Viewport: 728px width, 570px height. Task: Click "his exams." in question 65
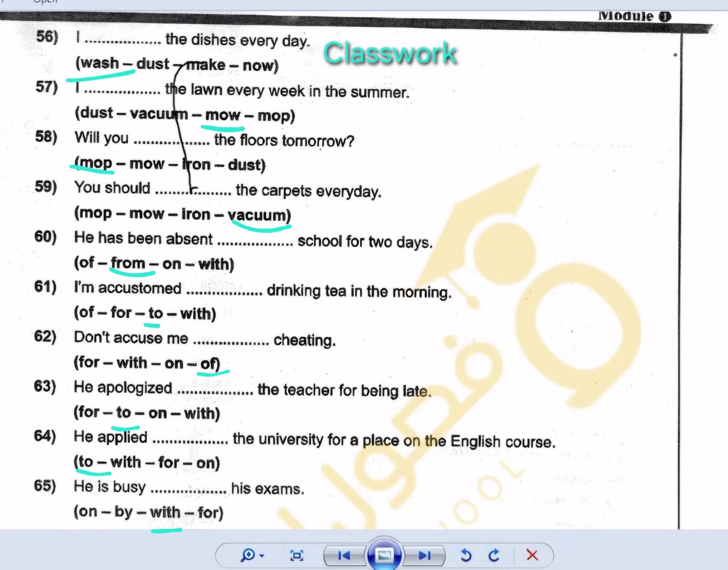click(x=268, y=489)
